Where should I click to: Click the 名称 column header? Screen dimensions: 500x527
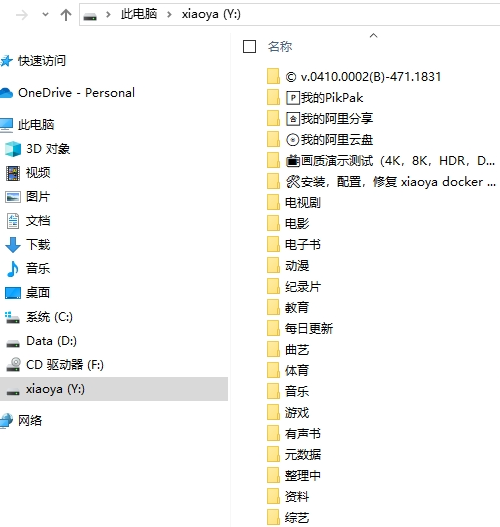[280, 46]
